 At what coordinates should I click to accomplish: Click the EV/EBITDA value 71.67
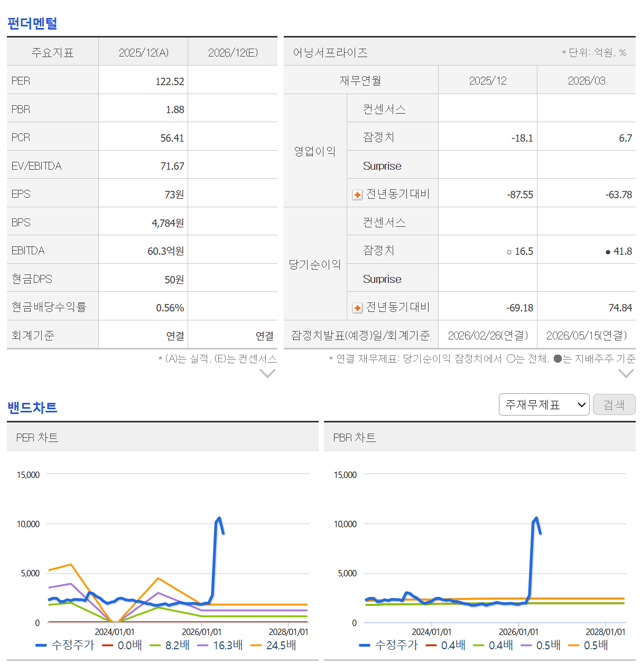click(x=172, y=166)
